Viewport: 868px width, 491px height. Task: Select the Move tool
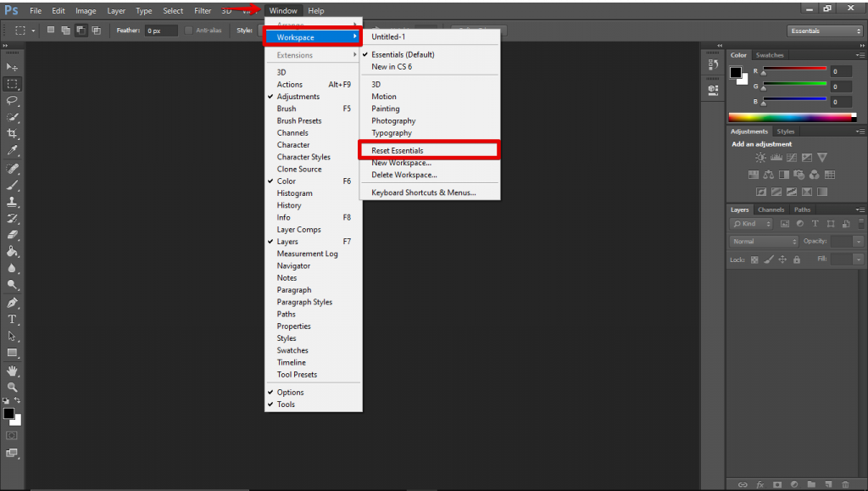pyautogui.click(x=13, y=67)
